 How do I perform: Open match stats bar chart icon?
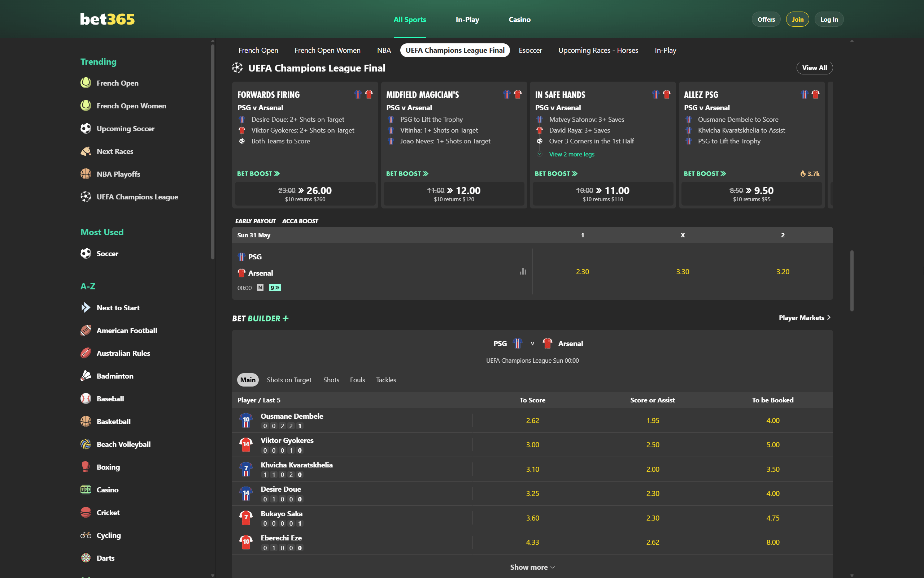(x=523, y=271)
